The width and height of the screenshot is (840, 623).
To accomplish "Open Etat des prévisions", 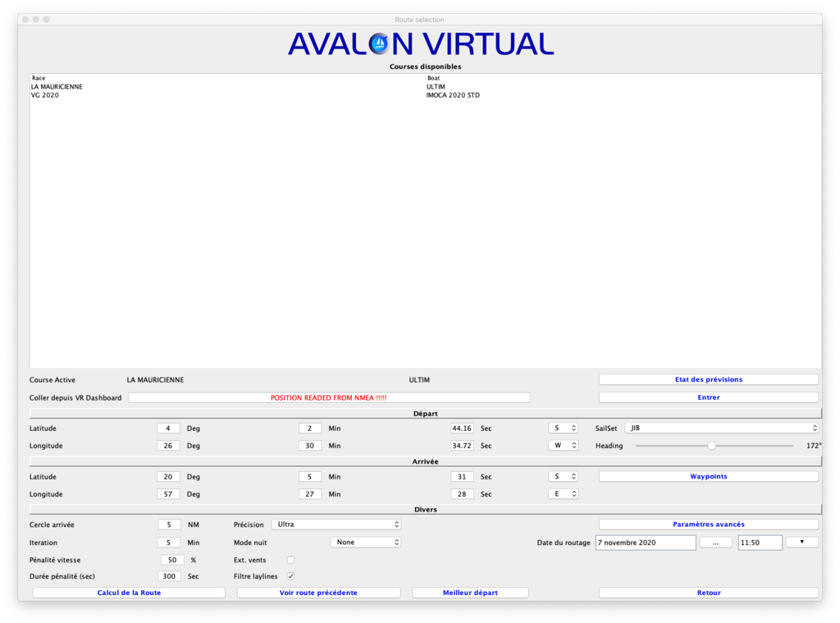I will coord(708,379).
